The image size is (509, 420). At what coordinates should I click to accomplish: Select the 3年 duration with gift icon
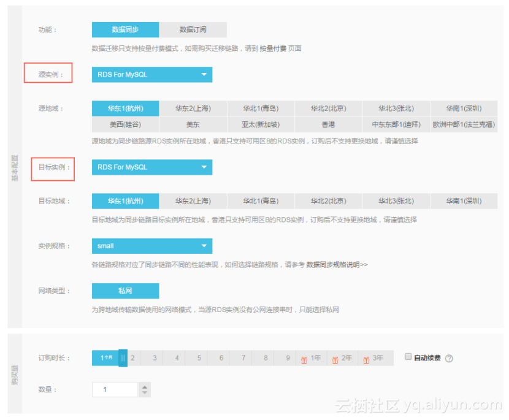(375, 358)
